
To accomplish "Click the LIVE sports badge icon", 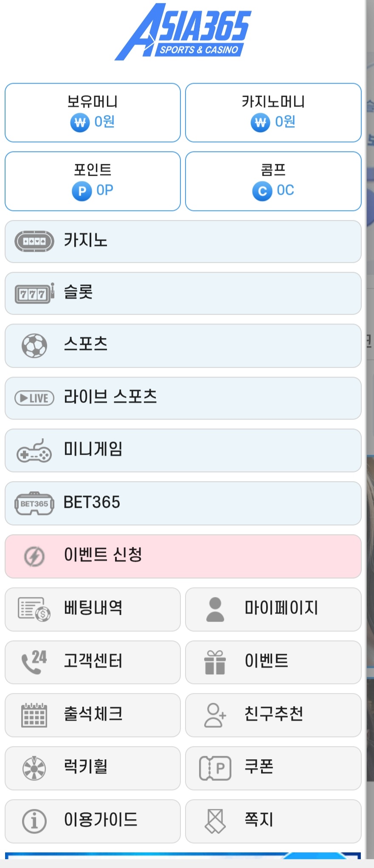I will point(34,398).
